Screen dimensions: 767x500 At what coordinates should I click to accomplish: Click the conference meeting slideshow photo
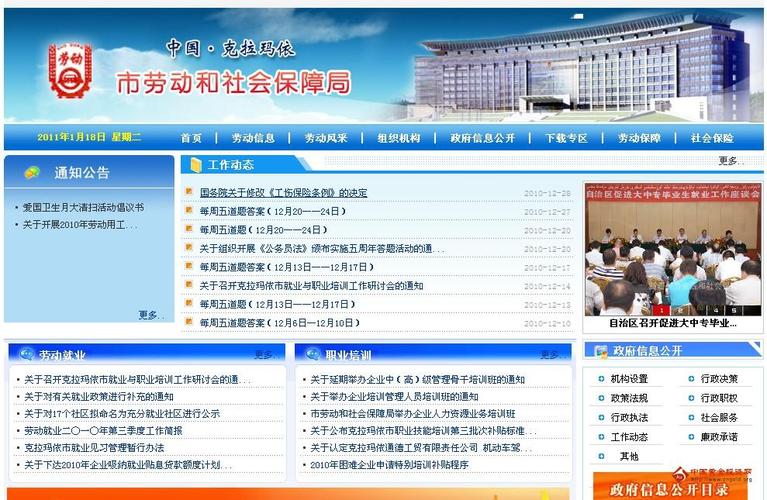pyautogui.click(x=672, y=245)
